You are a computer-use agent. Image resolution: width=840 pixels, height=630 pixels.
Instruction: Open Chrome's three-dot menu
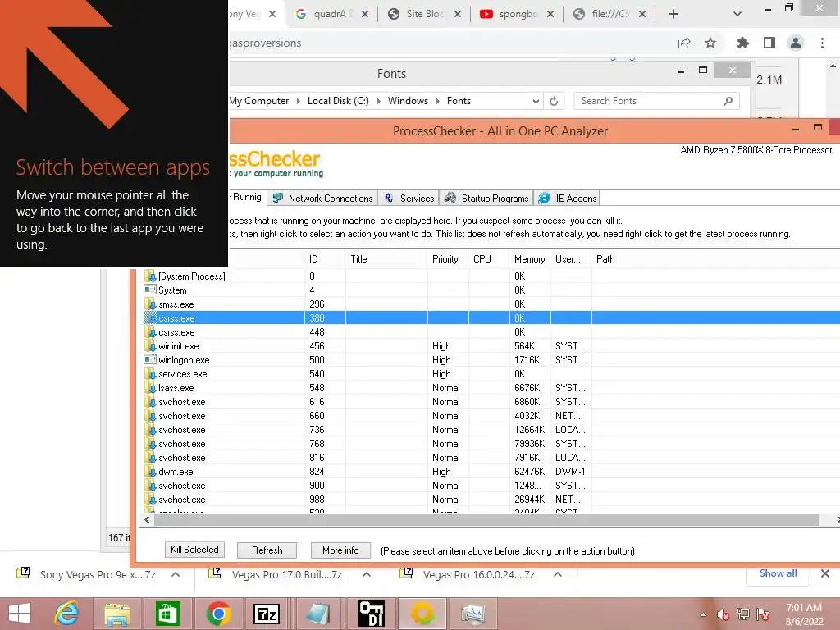point(822,43)
